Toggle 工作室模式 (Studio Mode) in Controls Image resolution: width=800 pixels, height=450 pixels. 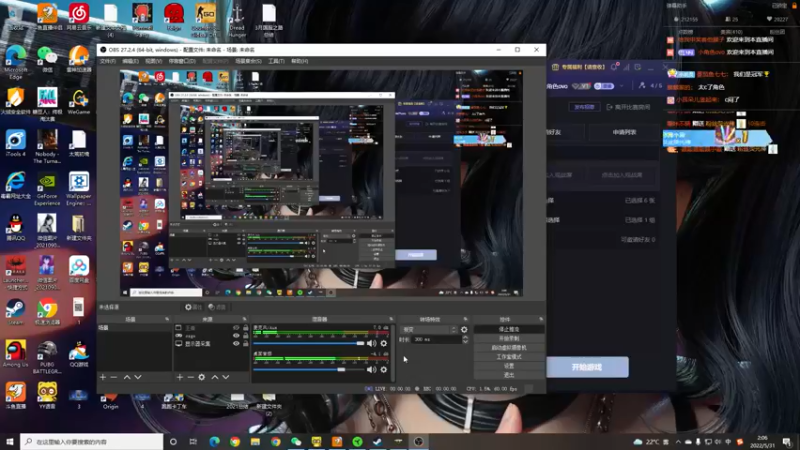509,357
